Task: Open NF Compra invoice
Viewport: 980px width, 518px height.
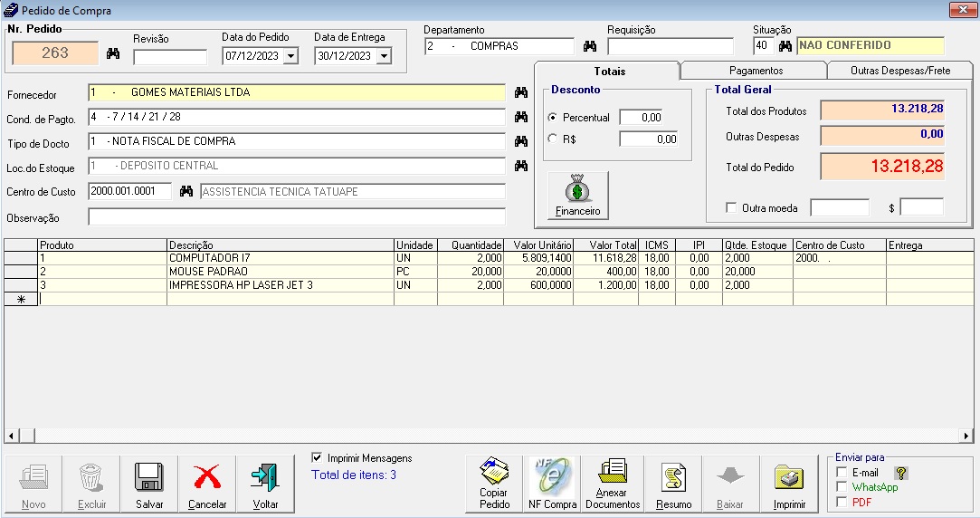Action: pos(552,477)
